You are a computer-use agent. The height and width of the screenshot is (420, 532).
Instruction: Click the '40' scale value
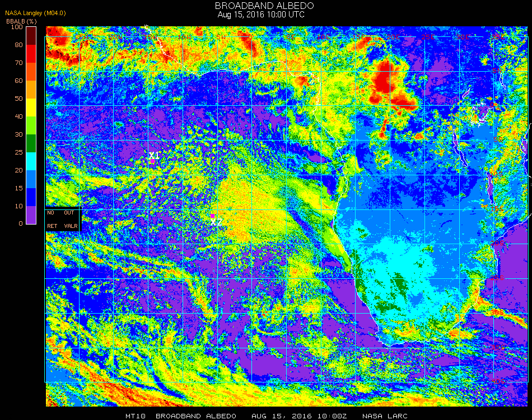pos(18,116)
